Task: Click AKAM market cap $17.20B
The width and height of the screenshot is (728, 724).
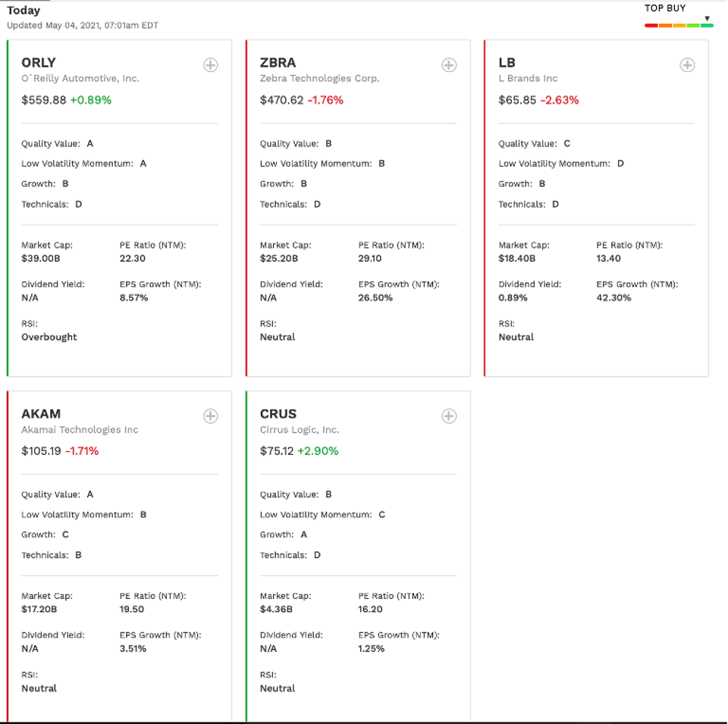Action: 39,610
